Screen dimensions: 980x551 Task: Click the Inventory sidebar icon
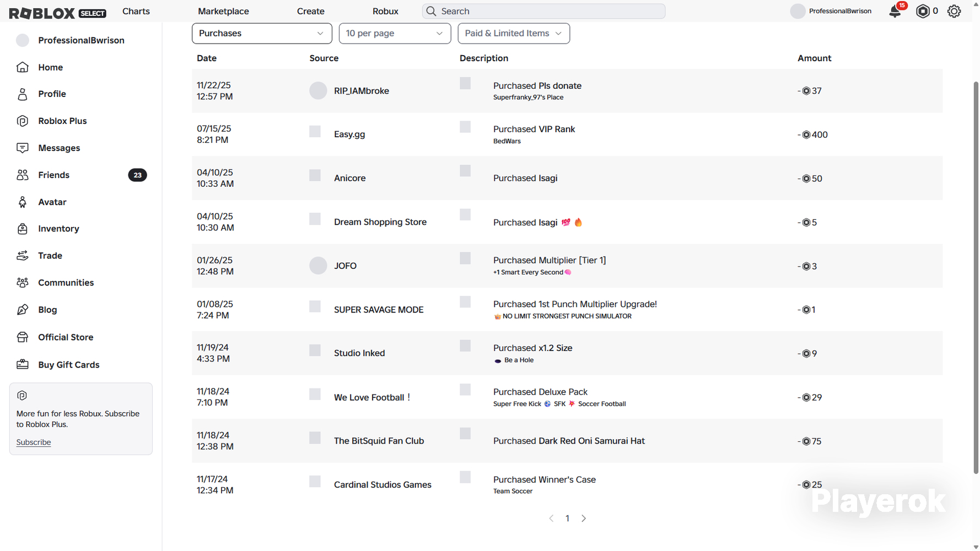[x=23, y=229]
